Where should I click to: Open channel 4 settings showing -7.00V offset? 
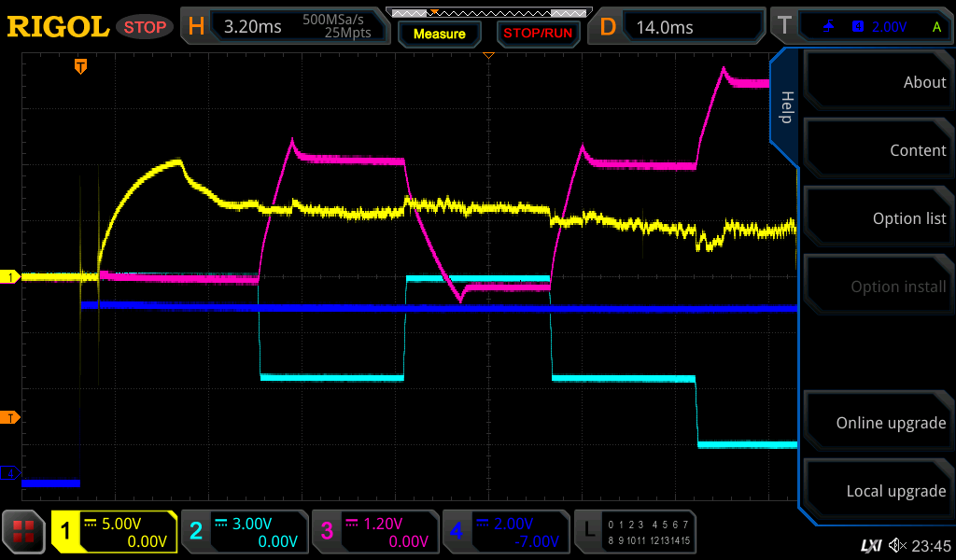click(506, 532)
